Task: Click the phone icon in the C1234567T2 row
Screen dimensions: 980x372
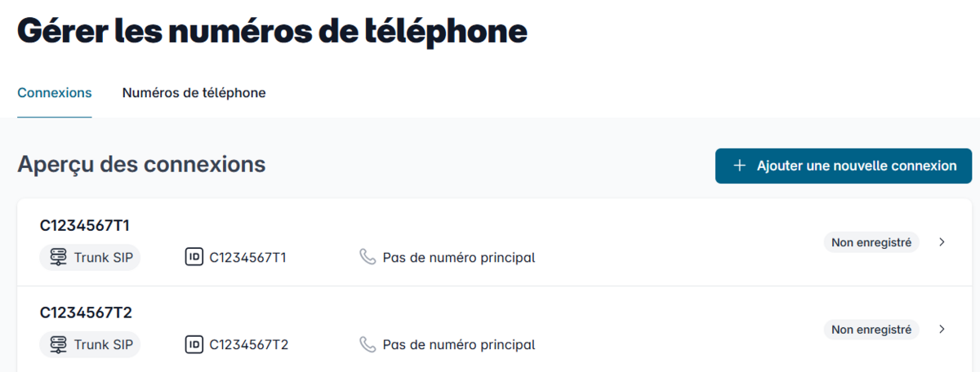Action: tap(367, 344)
